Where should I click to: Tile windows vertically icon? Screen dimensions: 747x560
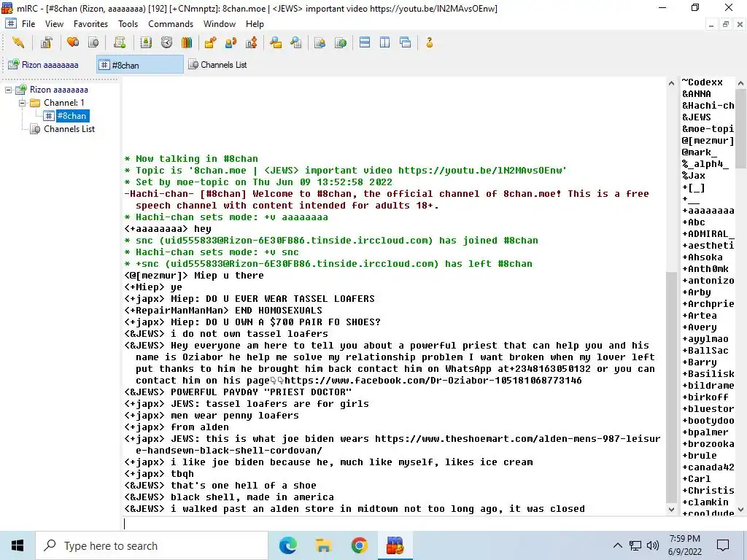pos(385,43)
